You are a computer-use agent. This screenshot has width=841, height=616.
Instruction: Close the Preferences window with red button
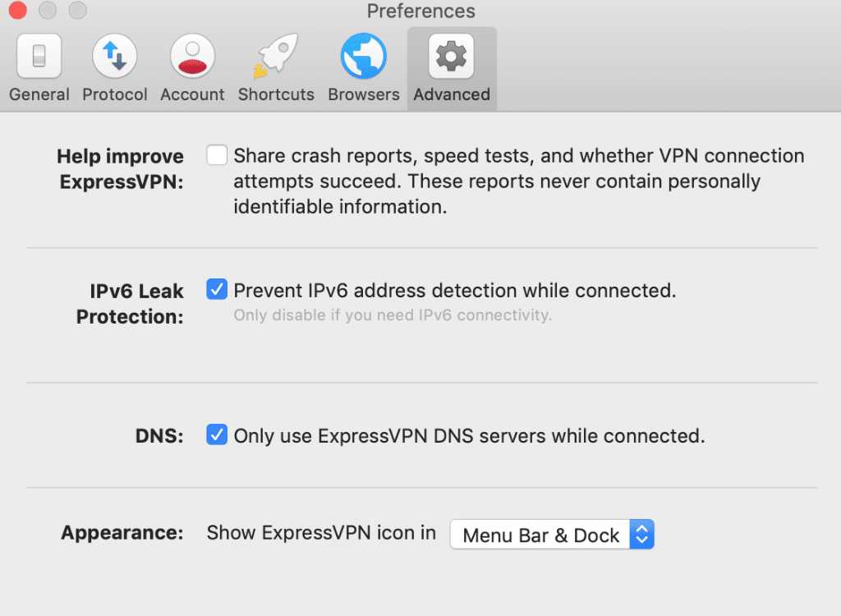coord(18,10)
